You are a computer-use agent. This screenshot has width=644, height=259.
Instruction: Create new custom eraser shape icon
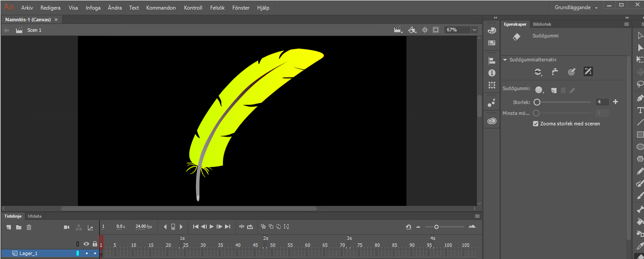point(553,90)
